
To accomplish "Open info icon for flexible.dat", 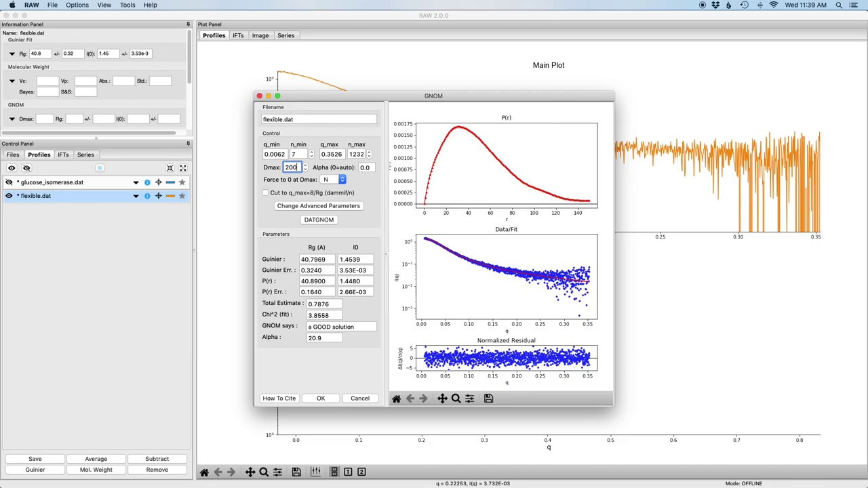I will coord(147,196).
